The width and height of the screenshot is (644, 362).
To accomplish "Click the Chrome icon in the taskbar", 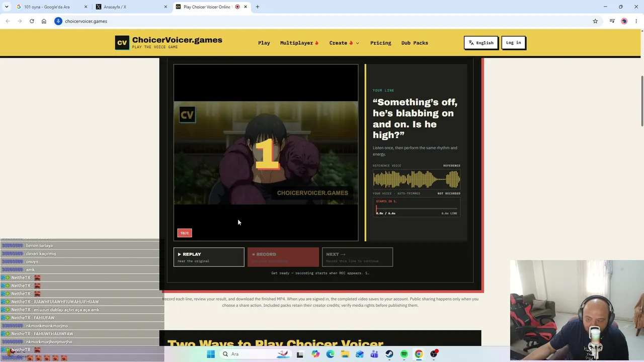I will click(x=419, y=354).
